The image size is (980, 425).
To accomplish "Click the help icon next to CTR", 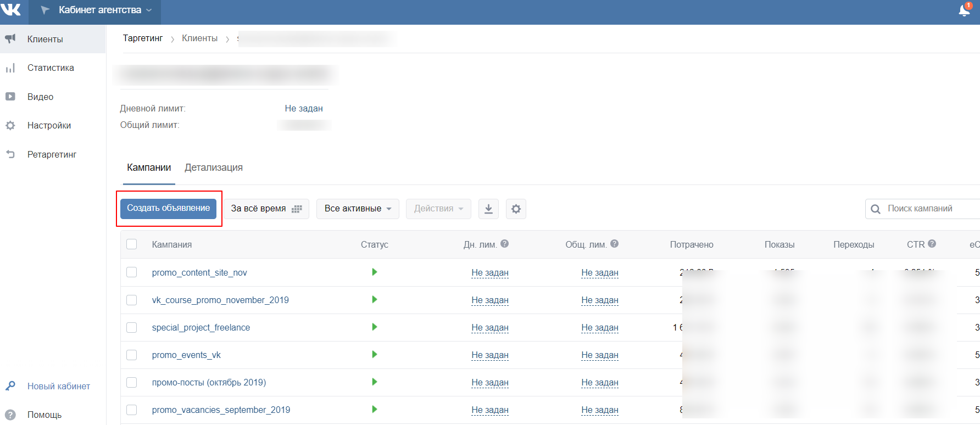I will (x=932, y=244).
